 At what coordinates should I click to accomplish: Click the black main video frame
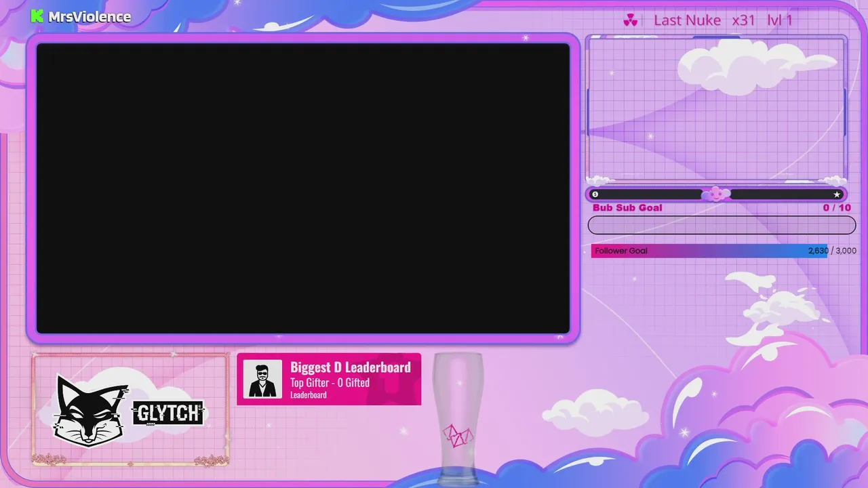303,188
